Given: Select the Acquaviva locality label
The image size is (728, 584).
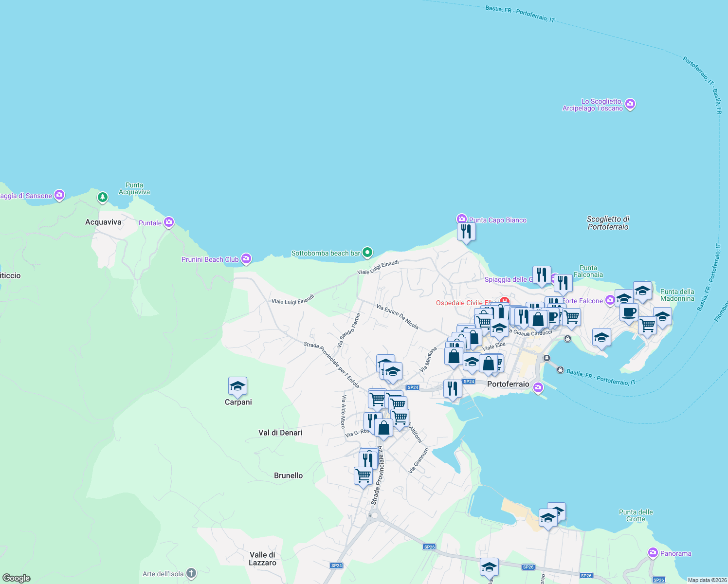Looking at the screenshot, I should (x=103, y=222).
